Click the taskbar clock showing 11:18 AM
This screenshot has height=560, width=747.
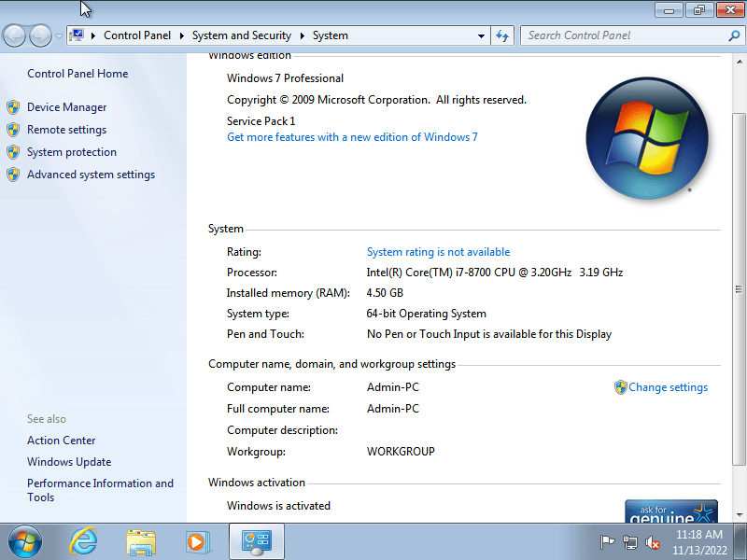coord(699,542)
